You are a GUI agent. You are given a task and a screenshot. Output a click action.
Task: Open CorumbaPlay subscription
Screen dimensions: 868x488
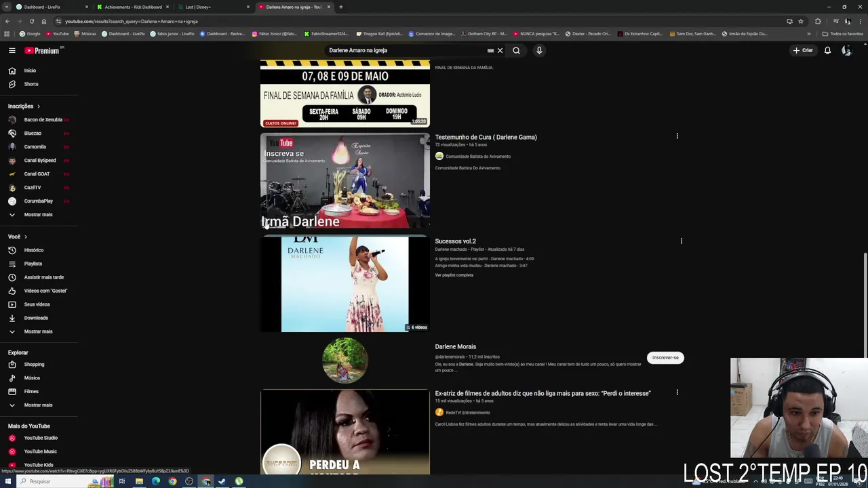(39, 201)
